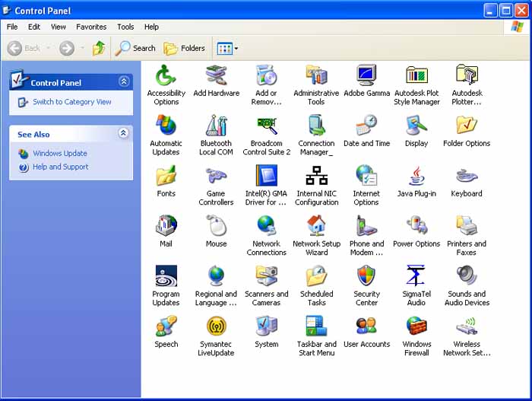Open Date and Time icon
Screen dimensions: 532x401
[366, 125]
